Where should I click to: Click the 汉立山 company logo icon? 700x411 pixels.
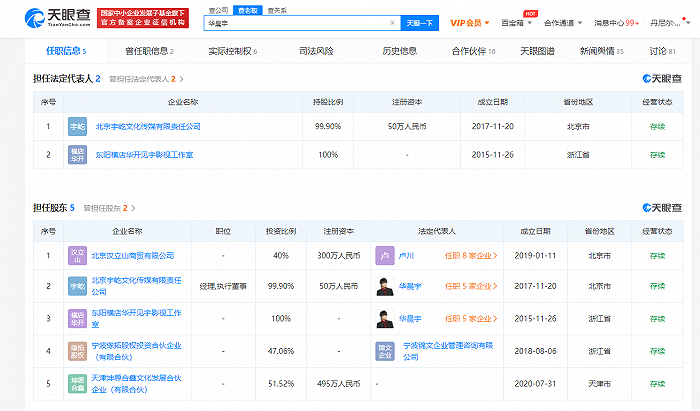click(x=77, y=256)
